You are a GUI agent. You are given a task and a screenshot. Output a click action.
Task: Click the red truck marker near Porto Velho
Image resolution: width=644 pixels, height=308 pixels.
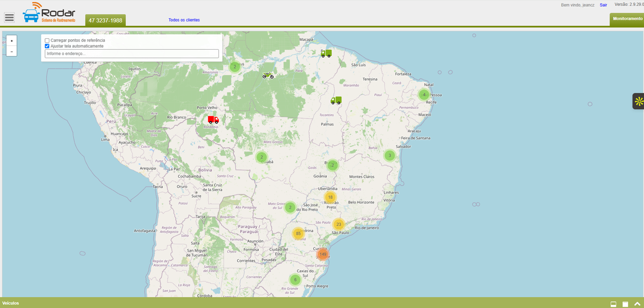[213, 120]
